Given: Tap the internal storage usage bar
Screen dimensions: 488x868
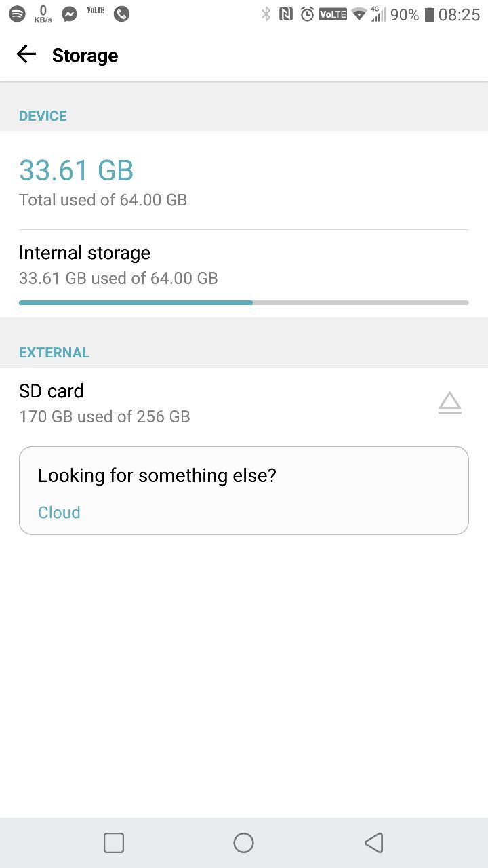Looking at the screenshot, I should [x=243, y=302].
